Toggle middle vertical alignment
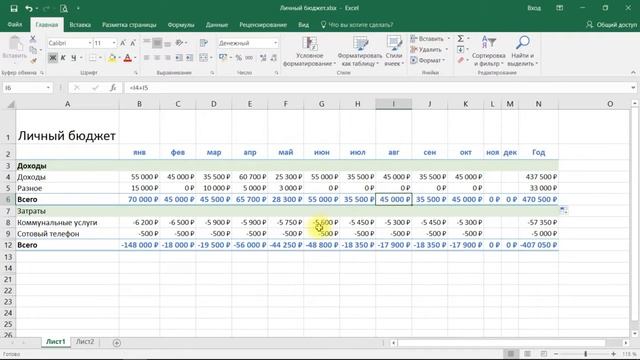 pyautogui.click(x=157, y=43)
